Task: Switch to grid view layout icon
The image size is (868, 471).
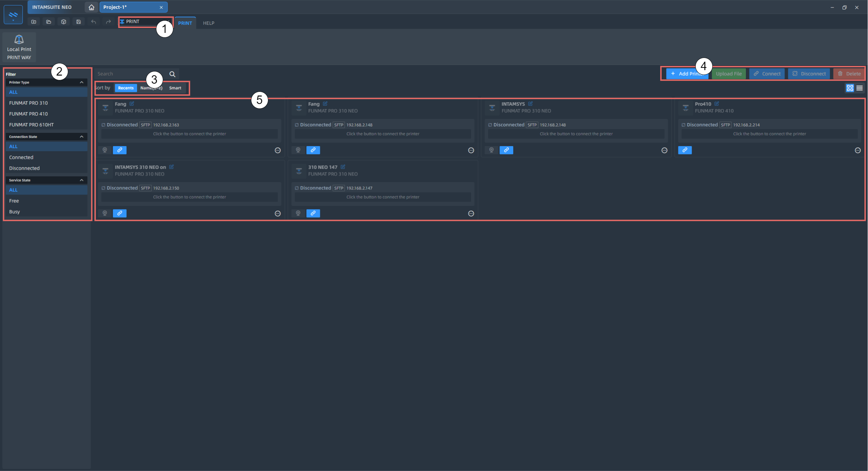Action: 849,88
